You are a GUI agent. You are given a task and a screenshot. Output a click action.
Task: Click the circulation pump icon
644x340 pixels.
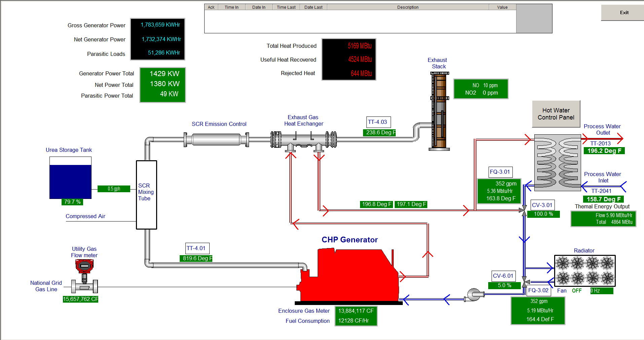(x=474, y=295)
